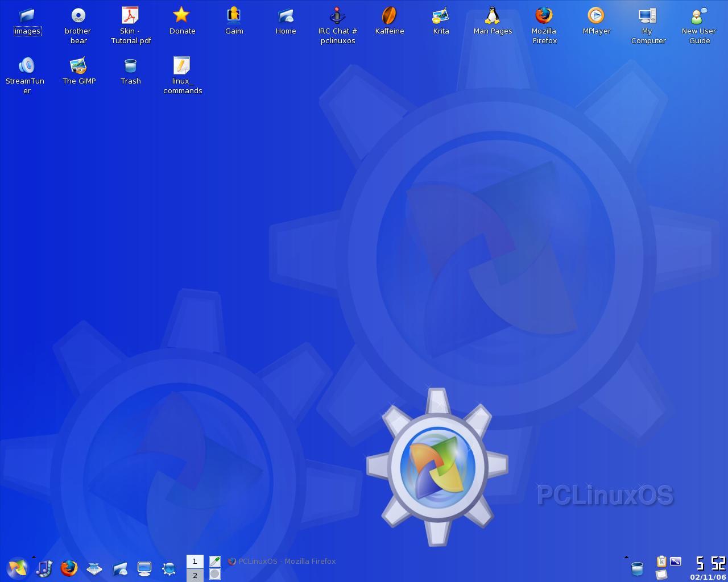728x582 pixels.
Task: Click the display resize tray icon
Action: point(675,562)
